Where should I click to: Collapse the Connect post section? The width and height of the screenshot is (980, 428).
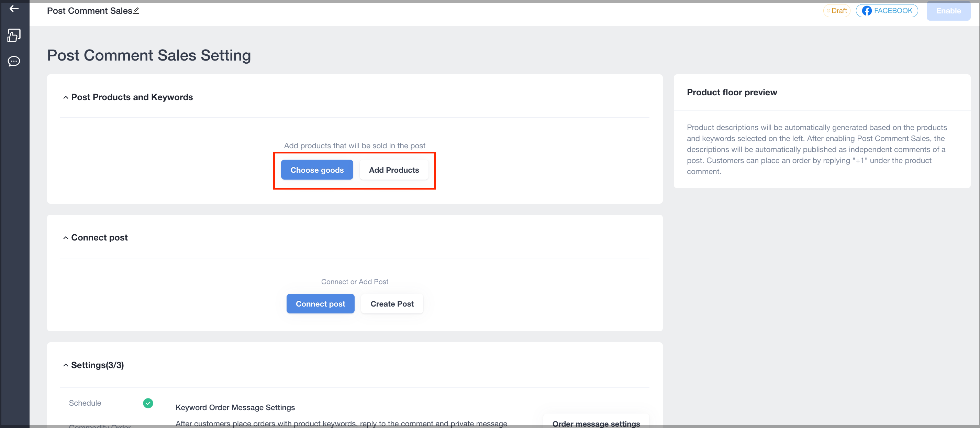[x=66, y=238]
